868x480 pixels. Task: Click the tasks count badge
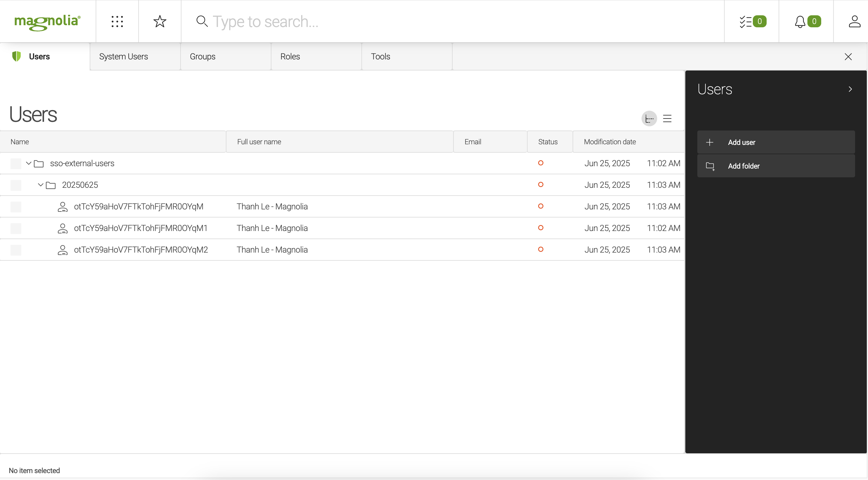(x=759, y=21)
